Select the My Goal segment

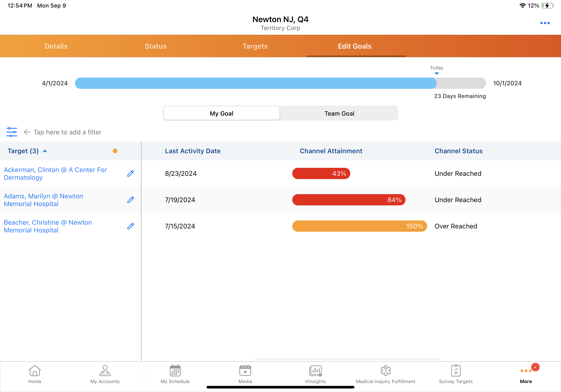[221, 114]
